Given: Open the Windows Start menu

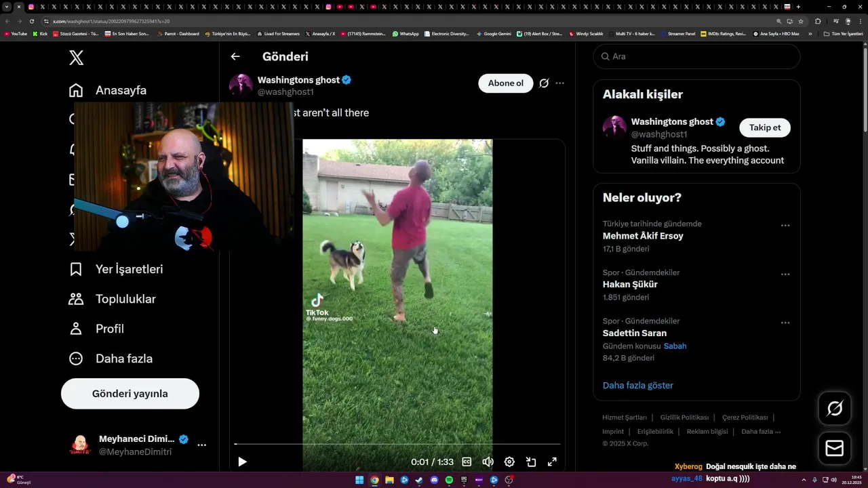Looking at the screenshot, I should coord(359,481).
